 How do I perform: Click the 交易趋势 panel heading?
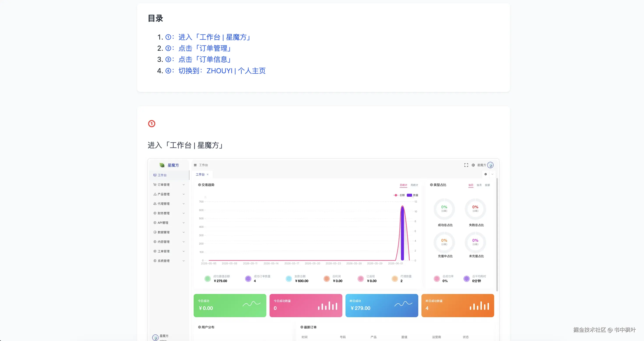[206, 185]
